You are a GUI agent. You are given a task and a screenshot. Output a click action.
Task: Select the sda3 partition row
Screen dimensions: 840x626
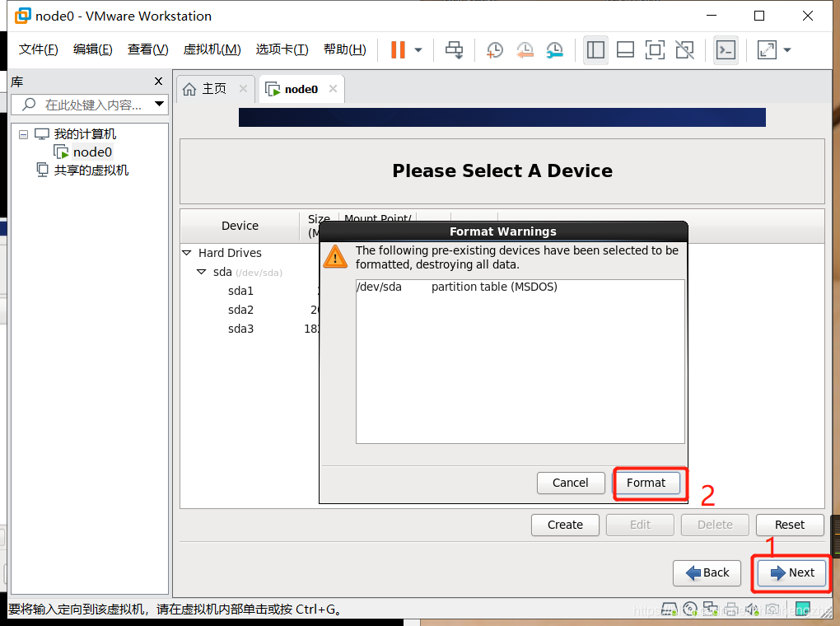tap(240, 329)
